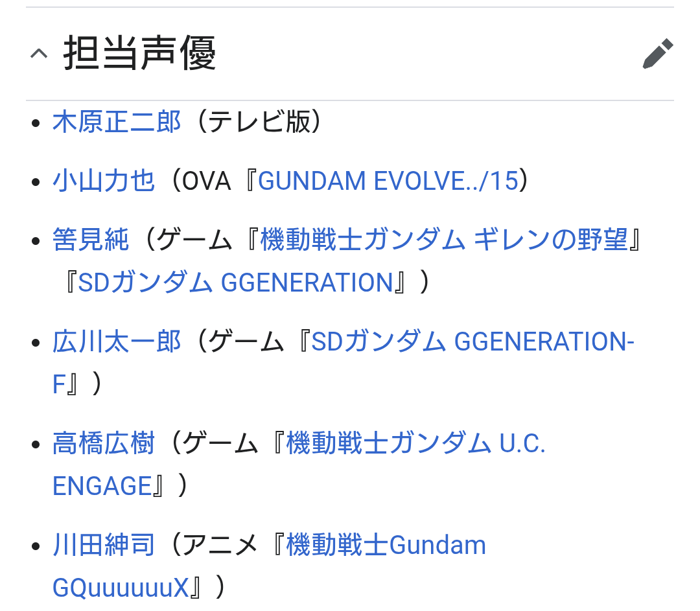Screen dimensions: 700x611
Task: Collapse the 担当声優 section chevron
Action: (x=39, y=54)
